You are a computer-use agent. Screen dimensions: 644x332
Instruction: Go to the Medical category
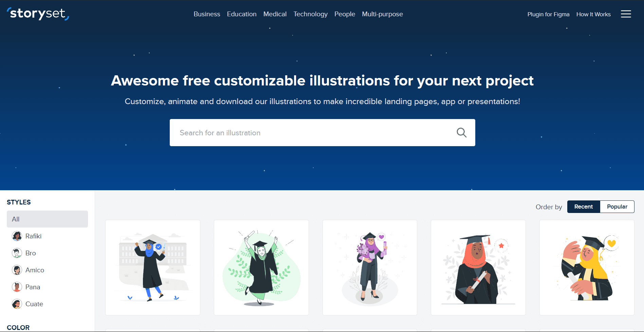click(275, 14)
